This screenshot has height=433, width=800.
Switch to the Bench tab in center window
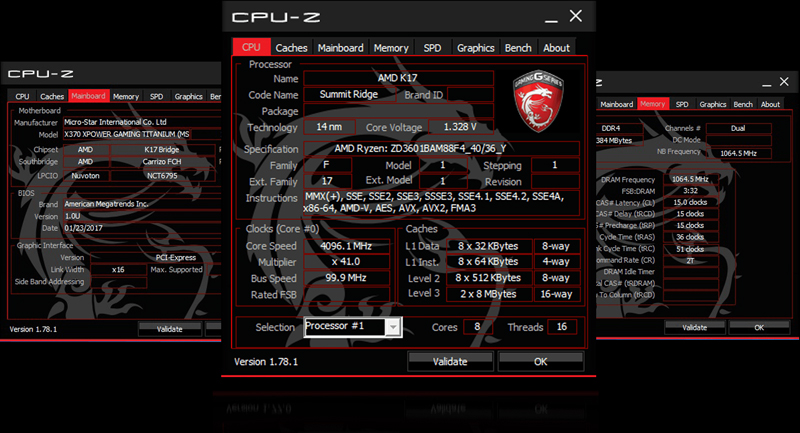pos(518,47)
